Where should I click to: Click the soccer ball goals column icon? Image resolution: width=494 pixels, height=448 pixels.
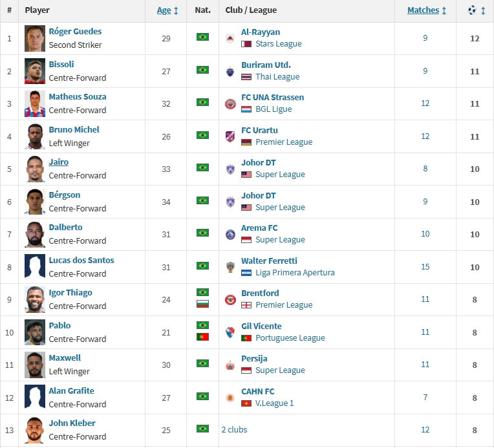pyautogui.click(x=474, y=10)
